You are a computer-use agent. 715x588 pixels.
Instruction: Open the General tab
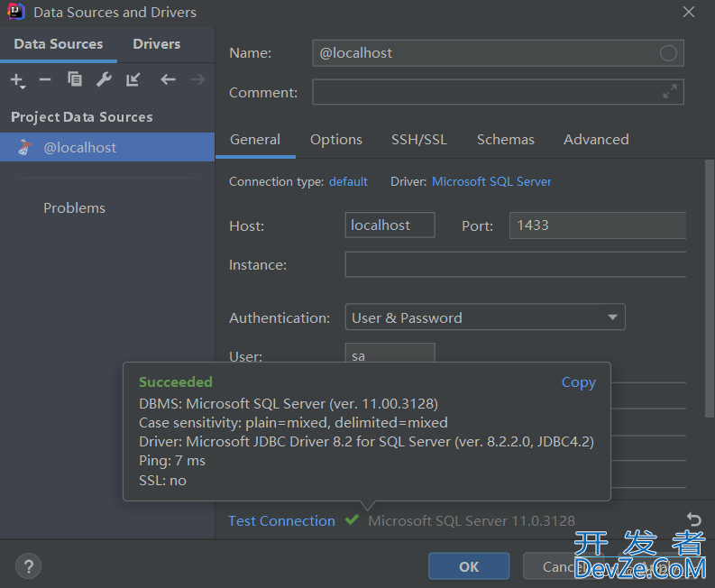click(x=255, y=140)
